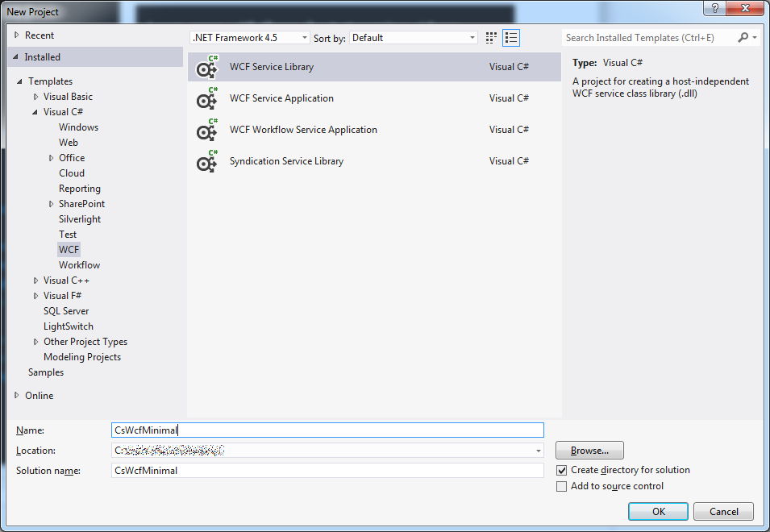Select the WCF Service Application icon

tap(204, 98)
